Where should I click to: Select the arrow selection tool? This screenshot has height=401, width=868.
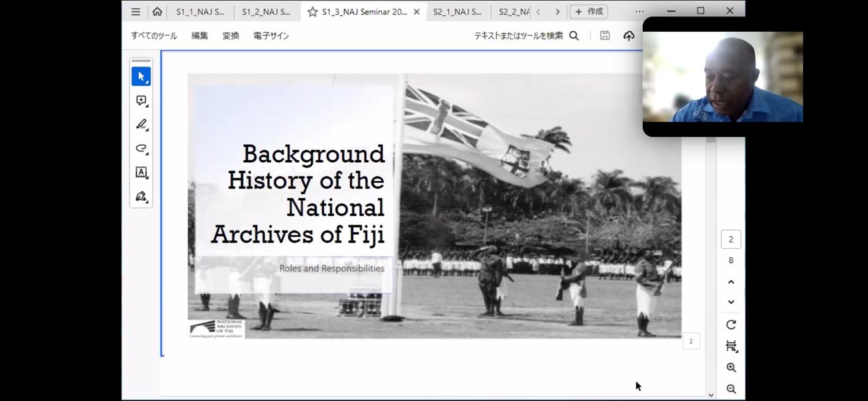[141, 77]
